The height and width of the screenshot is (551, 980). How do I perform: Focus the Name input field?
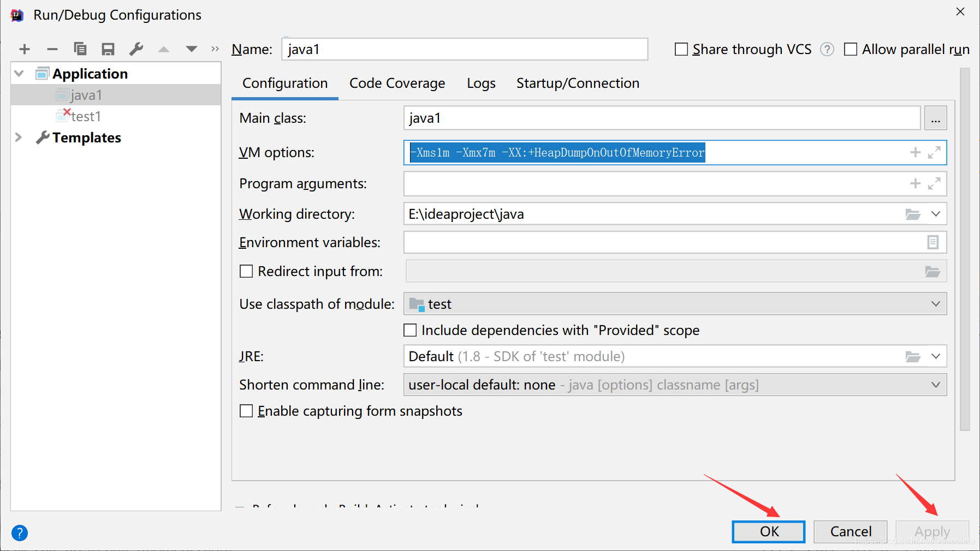[x=465, y=50]
